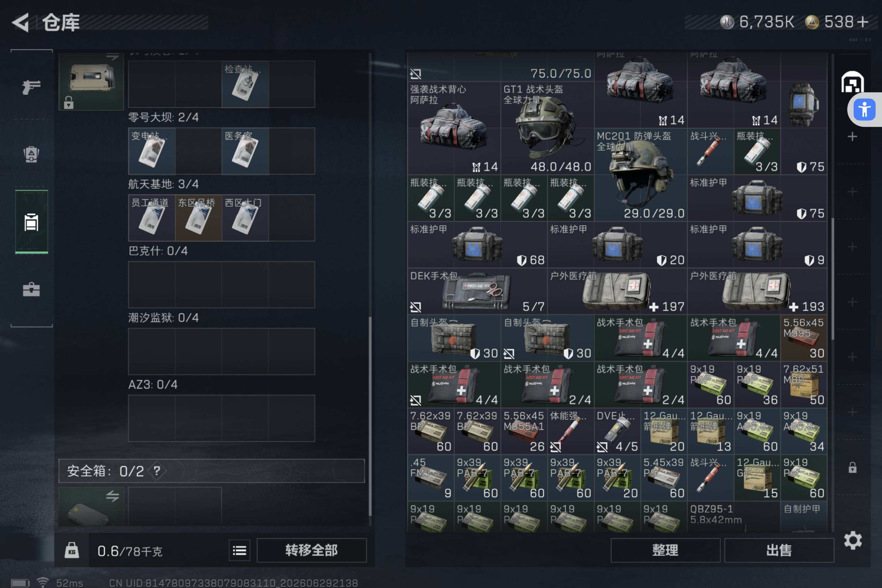The width and height of the screenshot is (882, 588).
Task: Open the medical briefcase category icon
Action: [x=31, y=289]
